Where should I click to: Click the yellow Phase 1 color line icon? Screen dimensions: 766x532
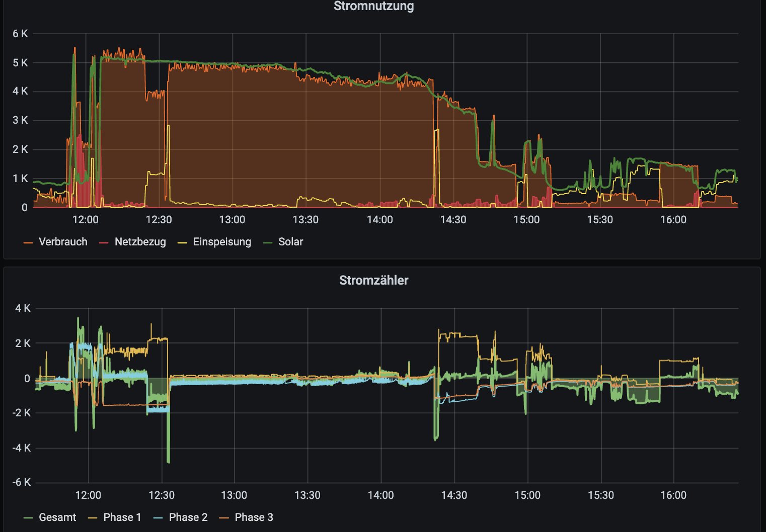(x=93, y=518)
